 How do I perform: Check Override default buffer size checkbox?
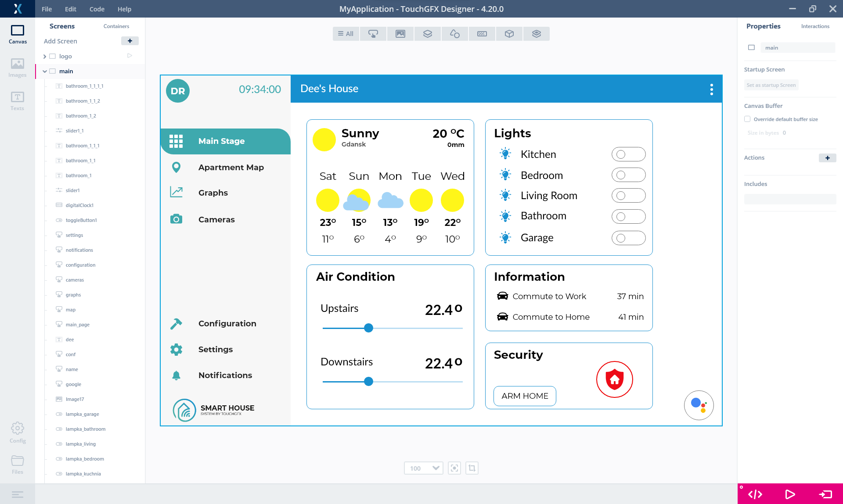[747, 119]
